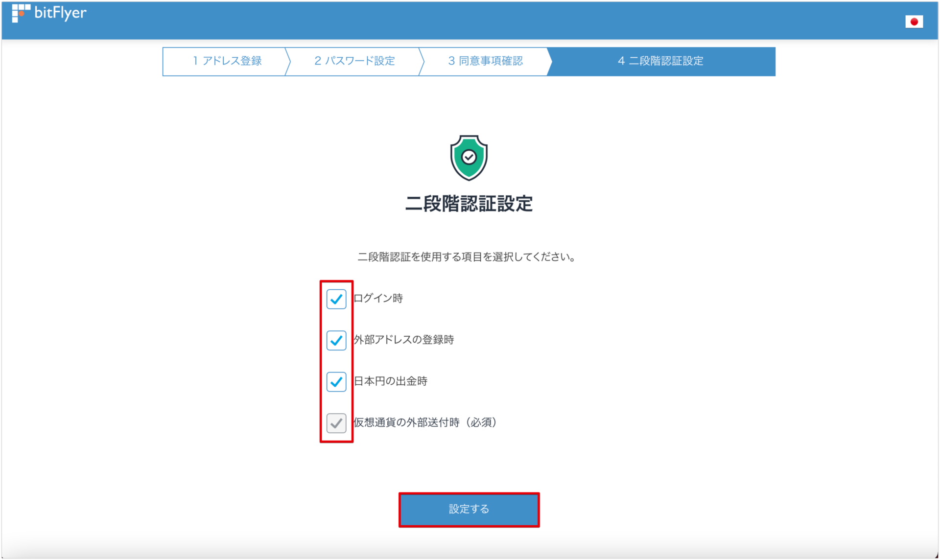Click the orange squares icon beside bitFlyer text
Image resolution: width=940 pixels, height=560 pixels.
21,13
